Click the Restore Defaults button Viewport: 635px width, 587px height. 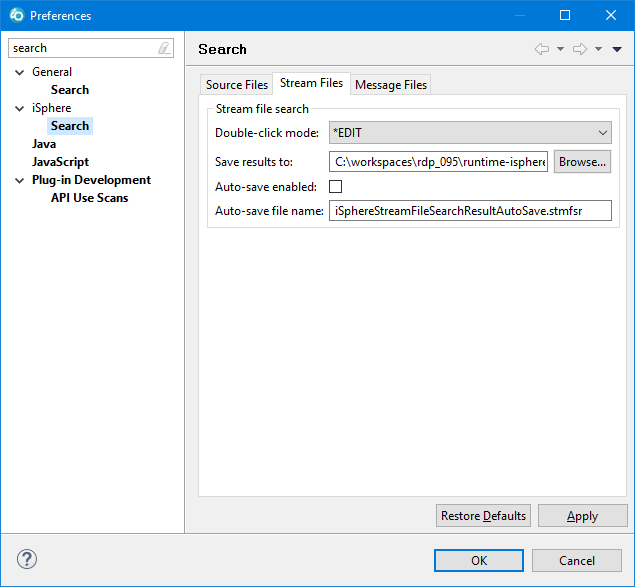tap(483, 516)
